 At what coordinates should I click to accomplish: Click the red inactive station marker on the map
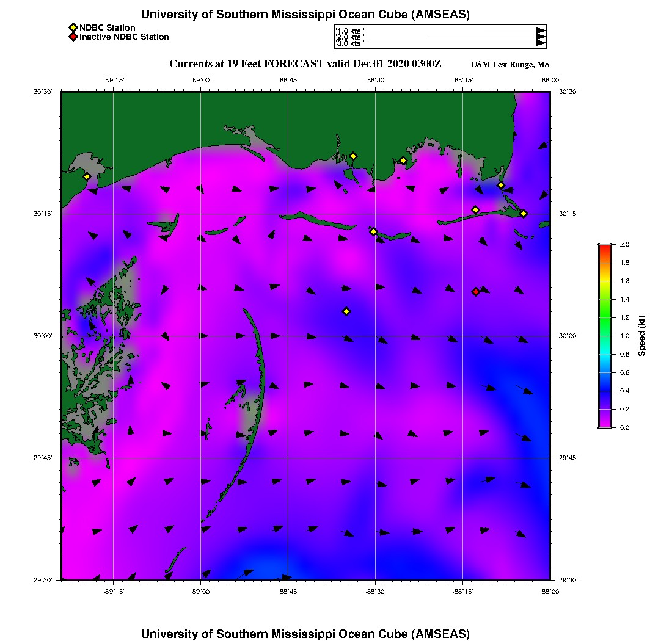click(x=476, y=292)
